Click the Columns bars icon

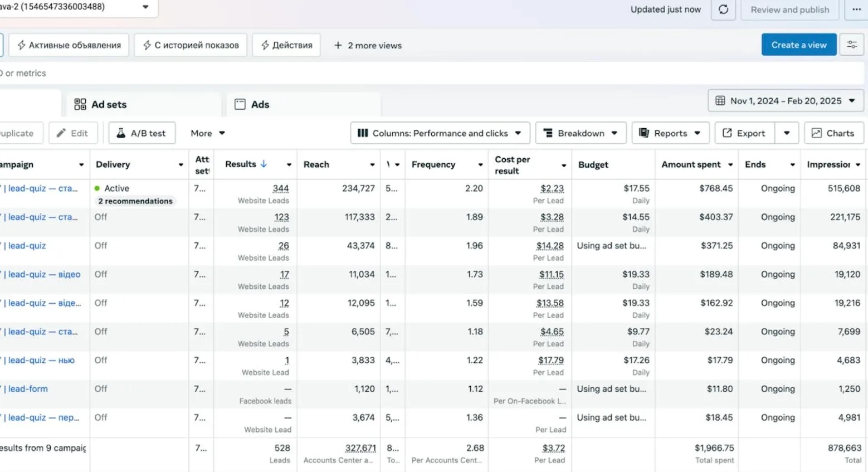(363, 133)
